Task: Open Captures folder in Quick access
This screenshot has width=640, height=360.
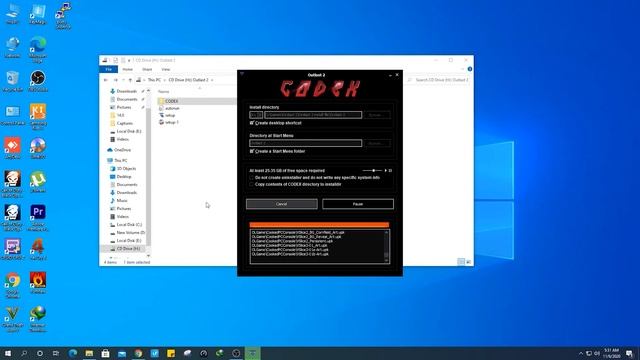Action: (x=124, y=123)
